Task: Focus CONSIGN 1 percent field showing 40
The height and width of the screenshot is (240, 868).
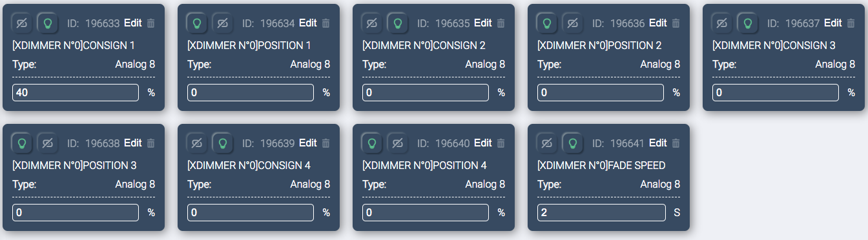Action: coord(76,92)
